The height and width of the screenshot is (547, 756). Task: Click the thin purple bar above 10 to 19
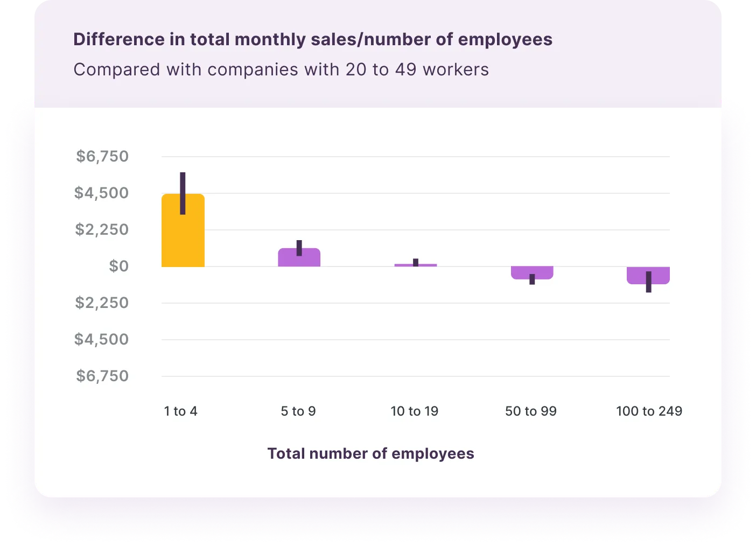(x=415, y=265)
